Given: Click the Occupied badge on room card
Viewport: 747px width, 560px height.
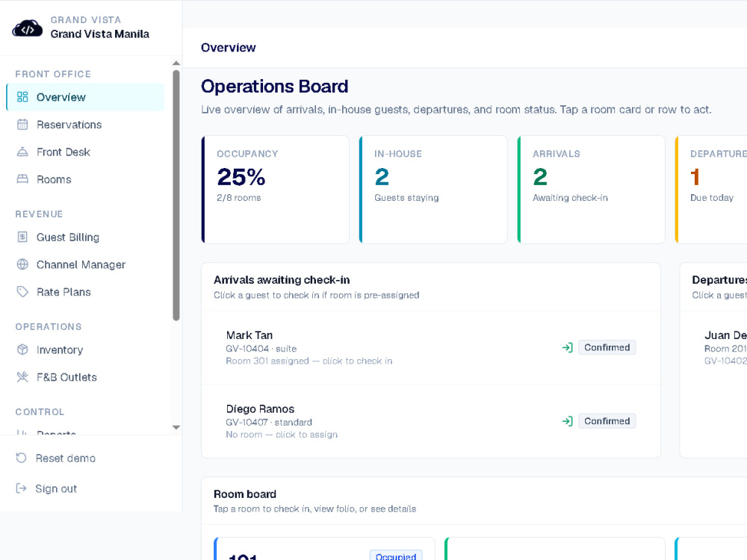Looking at the screenshot, I should 396,556.
